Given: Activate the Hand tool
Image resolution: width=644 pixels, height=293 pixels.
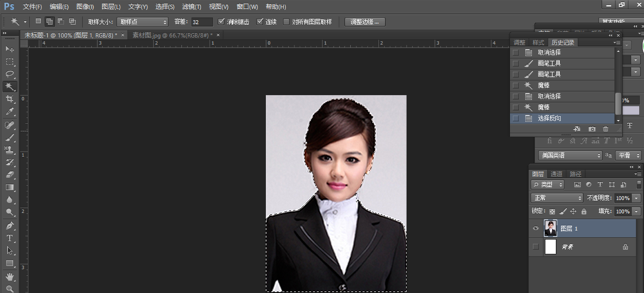Looking at the screenshot, I should [x=10, y=276].
